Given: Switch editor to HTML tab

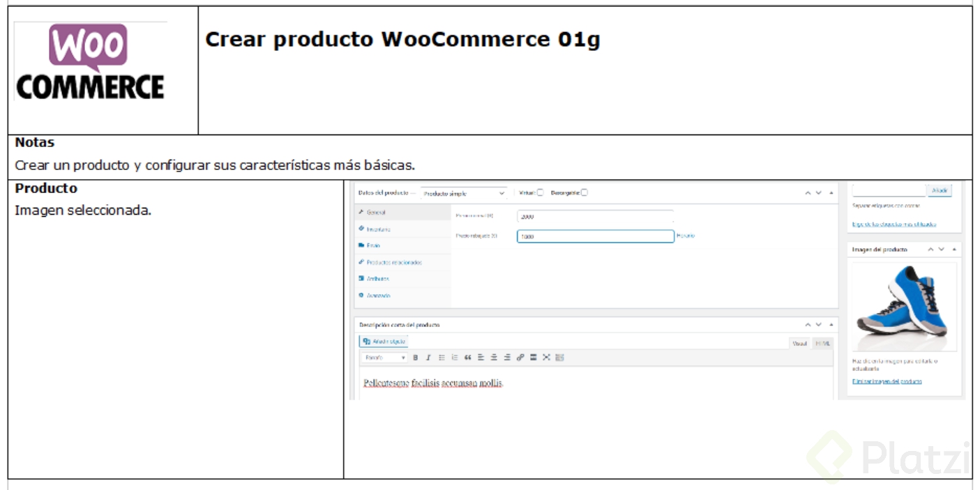Looking at the screenshot, I should pyautogui.click(x=823, y=343).
